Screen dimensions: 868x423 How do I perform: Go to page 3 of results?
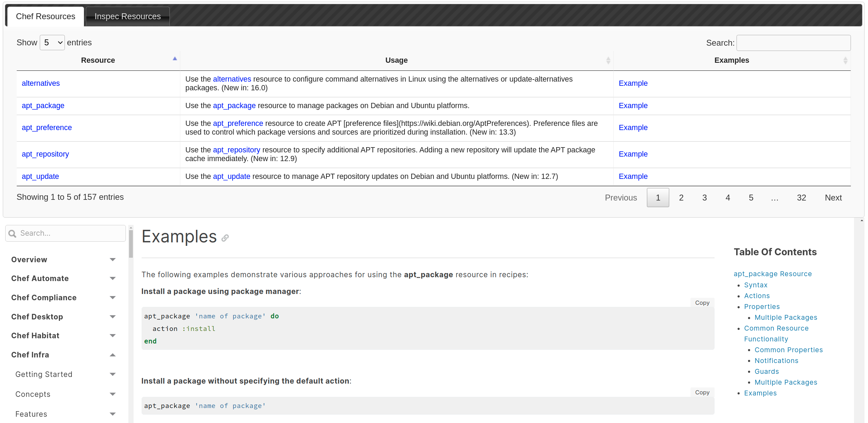point(704,198)
